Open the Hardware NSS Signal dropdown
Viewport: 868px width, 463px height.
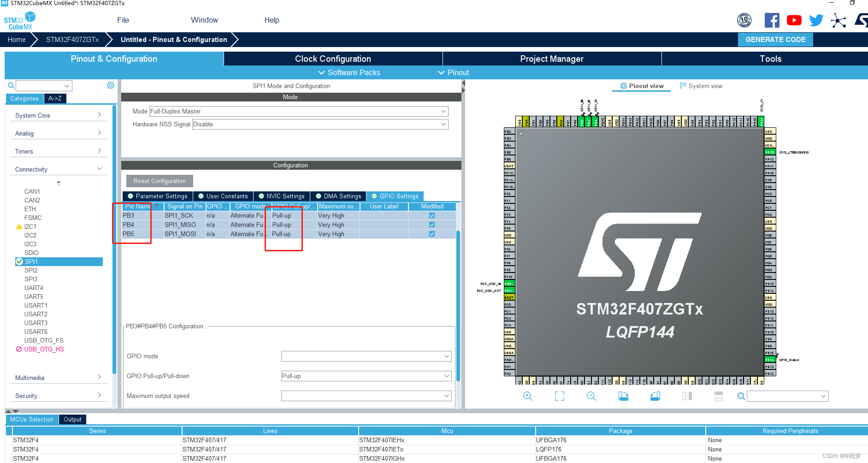coord(320,124)
